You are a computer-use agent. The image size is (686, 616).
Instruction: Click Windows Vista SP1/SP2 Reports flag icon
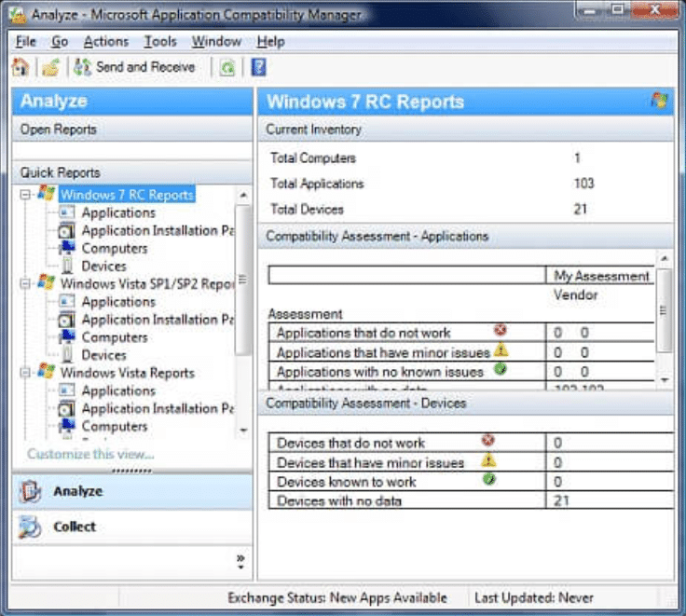(47, 281)
